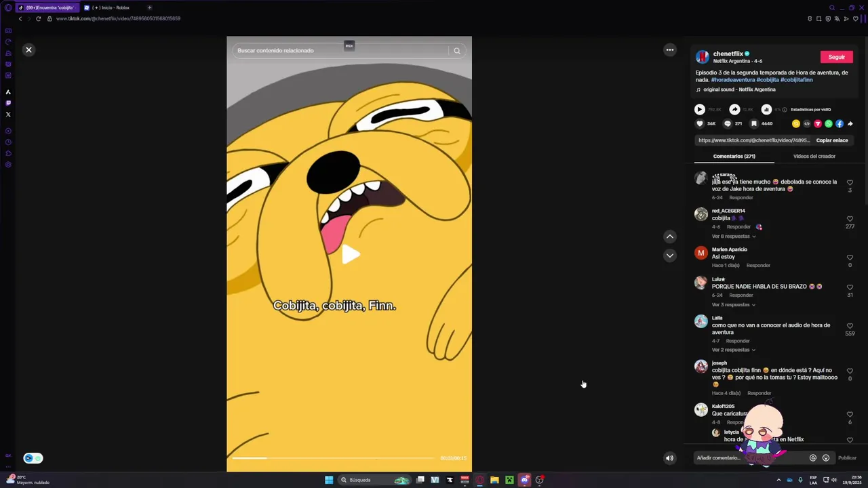Open X (Twitter) in browser sidebar
The height and width of the screenshot is (488, 868).
click(x=8, y=115)
